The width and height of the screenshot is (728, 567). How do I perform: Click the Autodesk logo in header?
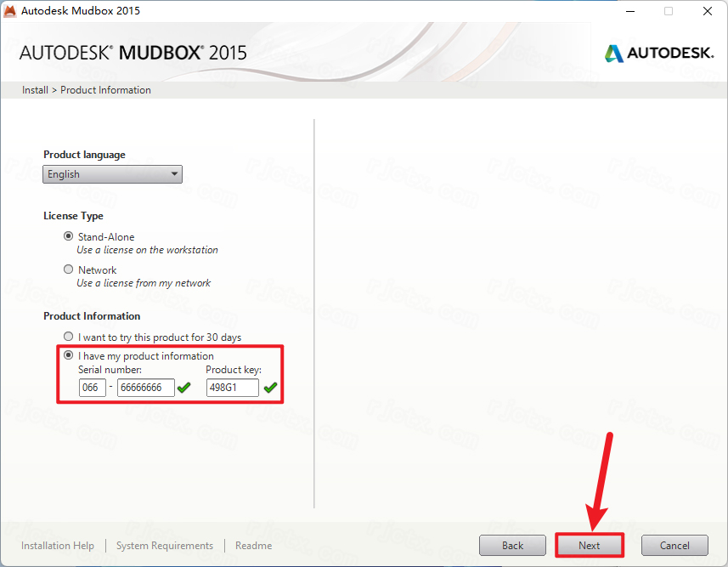[659, 53]
